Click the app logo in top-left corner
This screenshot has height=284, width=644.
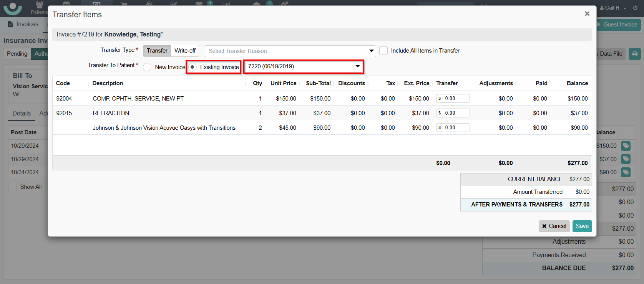coord(13,8)
